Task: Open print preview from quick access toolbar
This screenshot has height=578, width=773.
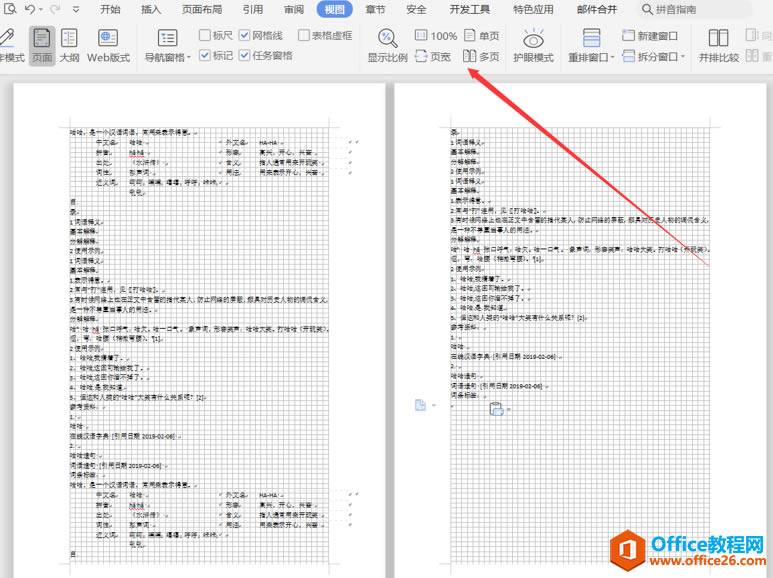Action: 9,8
